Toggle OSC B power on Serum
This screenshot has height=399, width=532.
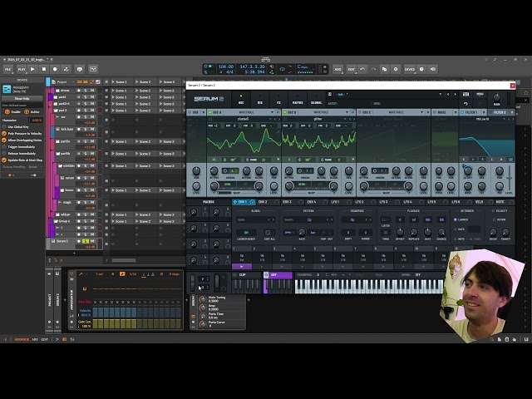tap(285, 112)
